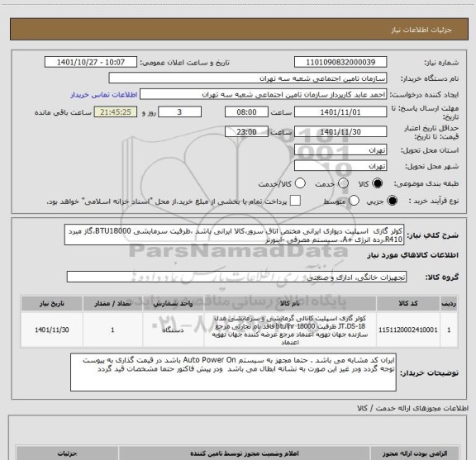Click the remaining days field showing 3
Screen dimensions: 476x460
(x=179, y=112)
